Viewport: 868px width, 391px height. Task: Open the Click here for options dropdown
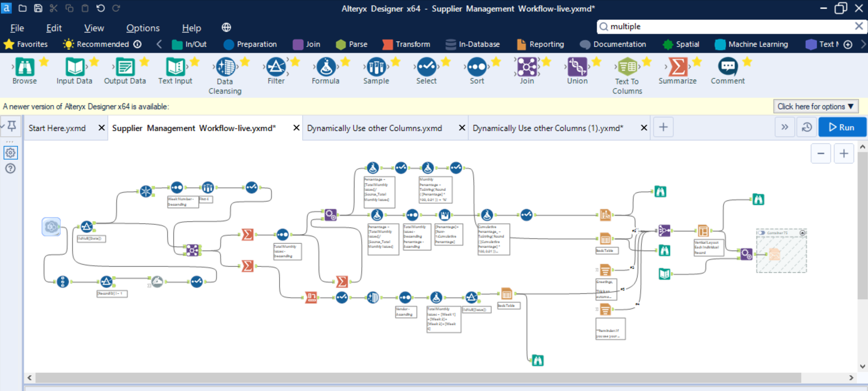pyautogui.click(x=816, y=106)
